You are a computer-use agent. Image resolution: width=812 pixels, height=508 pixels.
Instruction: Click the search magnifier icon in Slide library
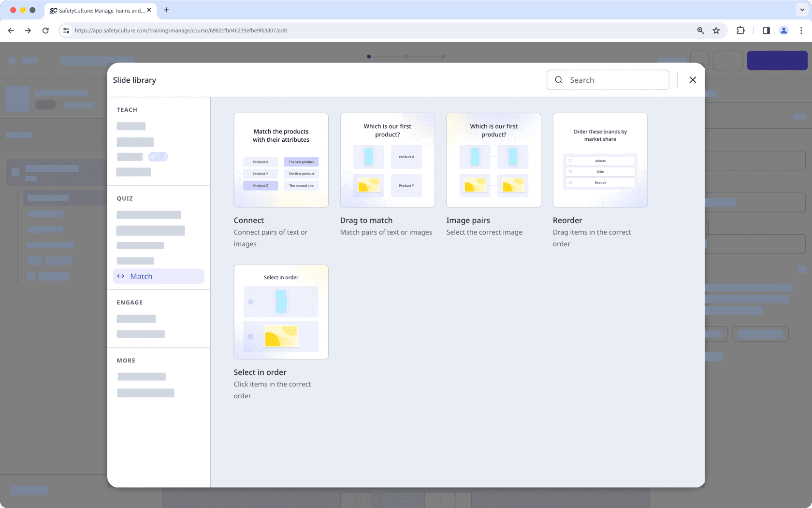click(558, 80)
